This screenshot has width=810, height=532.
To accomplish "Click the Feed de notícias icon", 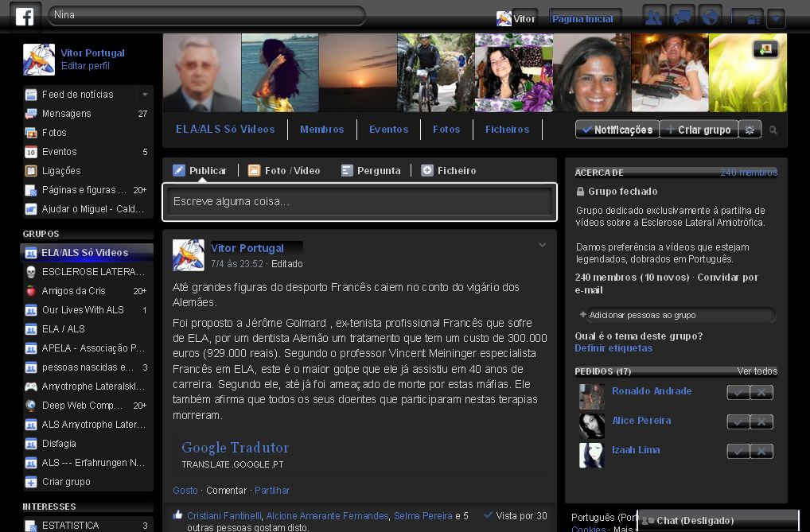I will click(x=31, y=95).
